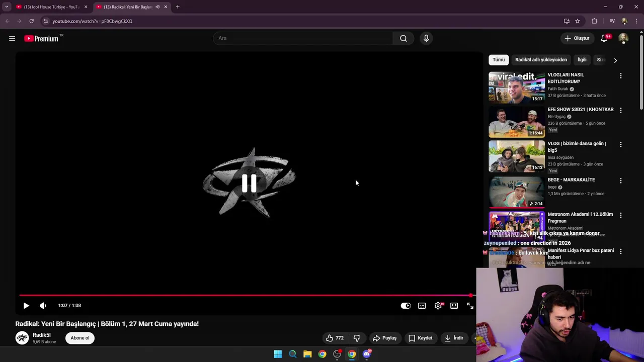Open options for 'BEGE - MARKAKALİTE'
This screenshot has height=362, width=644.
620,180
